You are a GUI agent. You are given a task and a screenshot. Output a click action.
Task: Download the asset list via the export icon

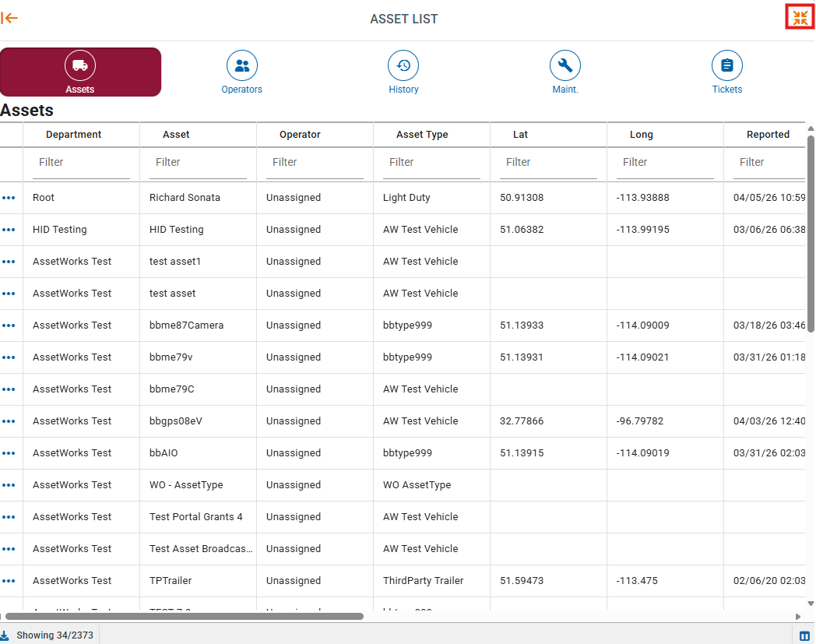5,635
